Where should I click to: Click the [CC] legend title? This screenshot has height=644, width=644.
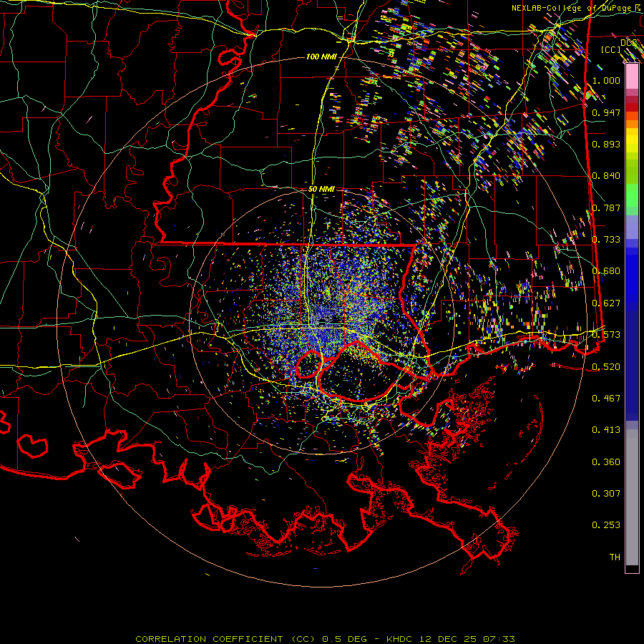[611, 49]
